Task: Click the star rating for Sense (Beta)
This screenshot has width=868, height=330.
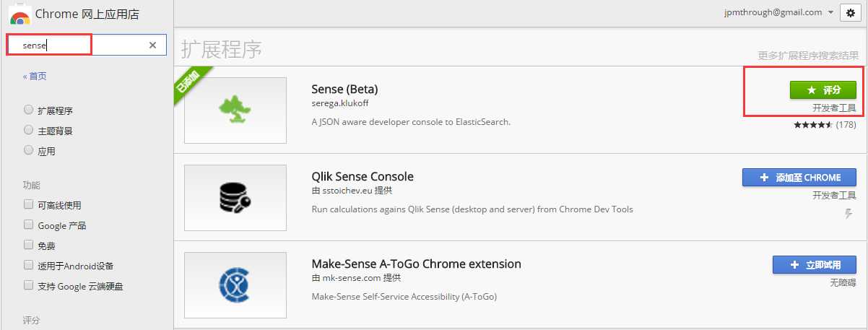Action: click(814, 125)
